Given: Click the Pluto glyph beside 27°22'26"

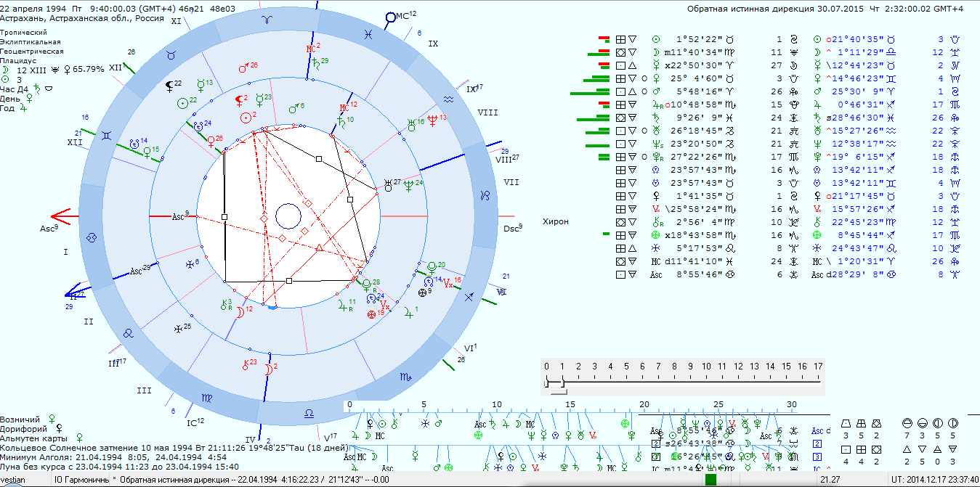Looking at the screenshot, I should tap(656, 157).
